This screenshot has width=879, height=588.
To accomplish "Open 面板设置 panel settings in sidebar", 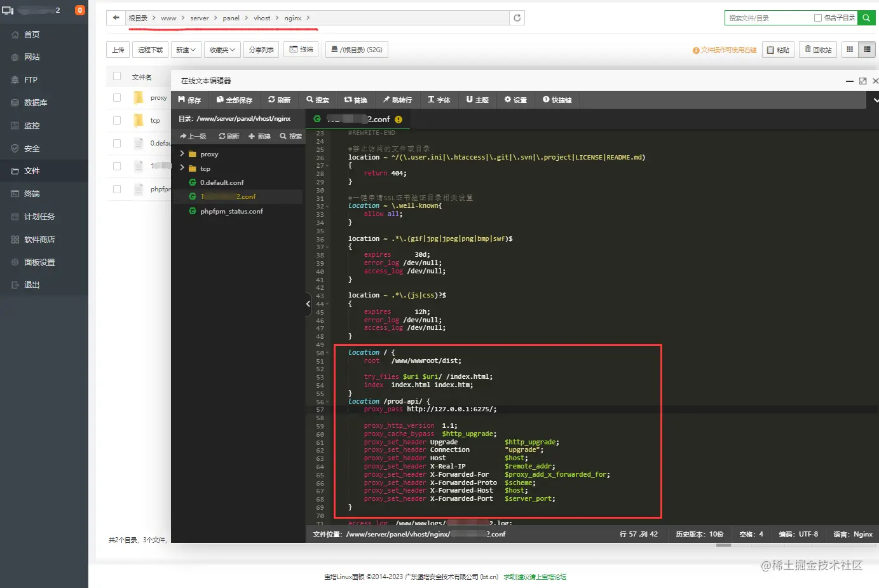I will [44, 263].
